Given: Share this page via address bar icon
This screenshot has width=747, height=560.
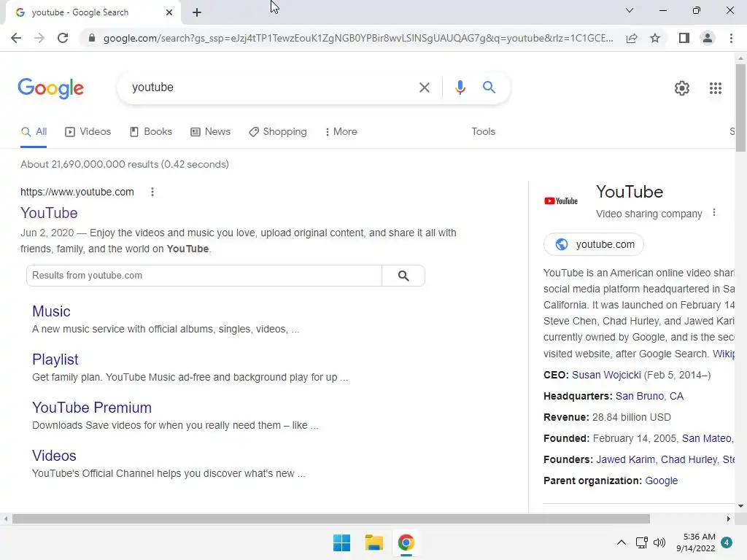Looking at the screenshot, I should 632,38.
